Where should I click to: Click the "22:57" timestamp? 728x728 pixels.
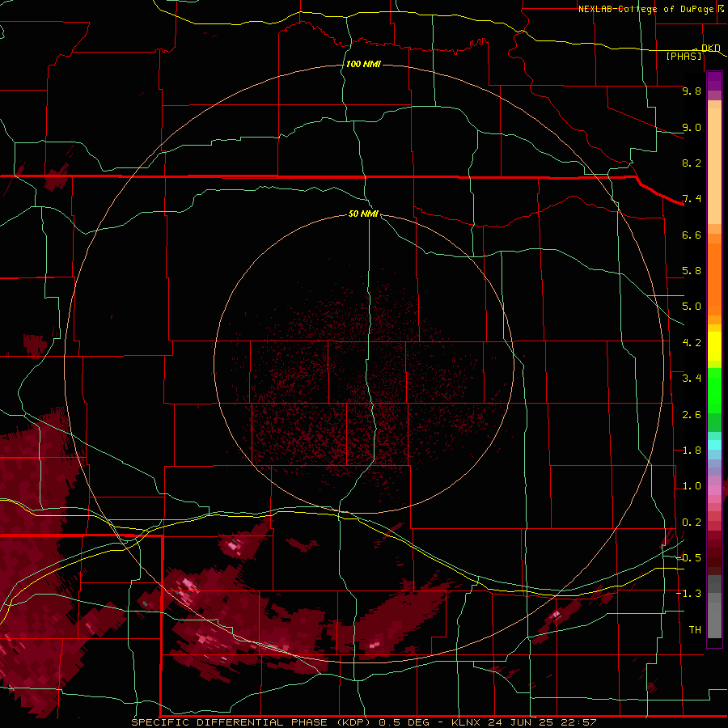[x=579, y=722]
